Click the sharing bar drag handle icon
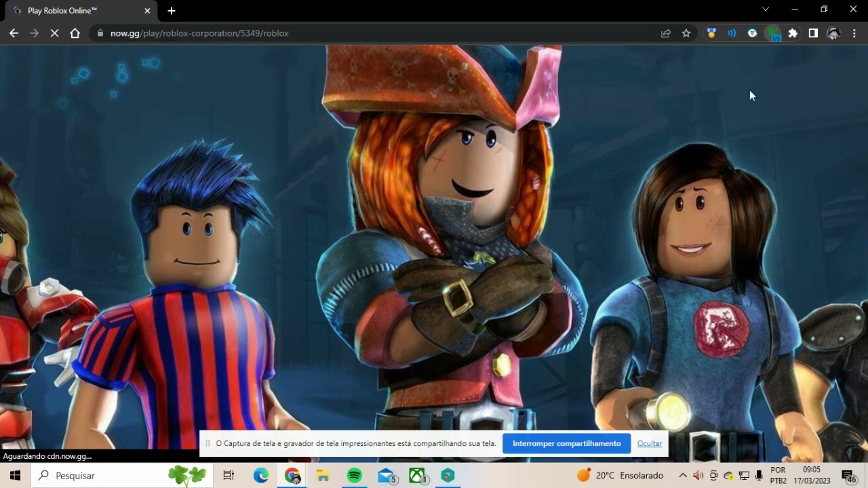The image size is (868, 488). [x=208, y=444]
